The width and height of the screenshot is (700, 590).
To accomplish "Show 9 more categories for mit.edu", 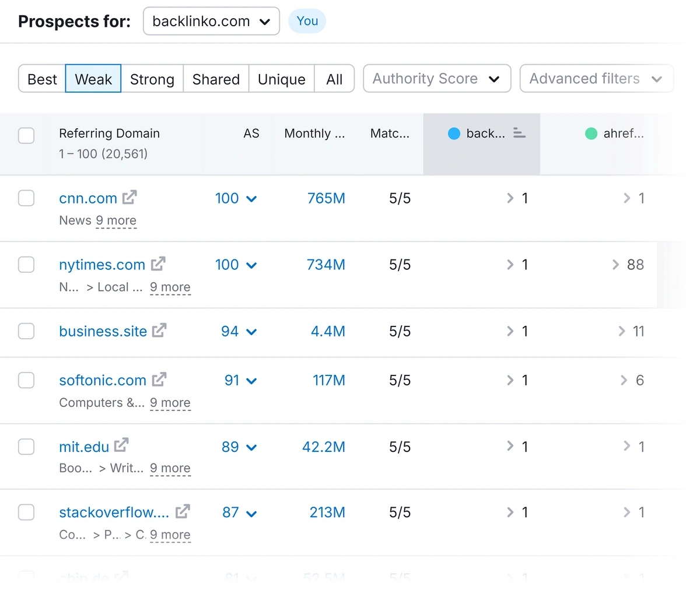I will 170,468.
